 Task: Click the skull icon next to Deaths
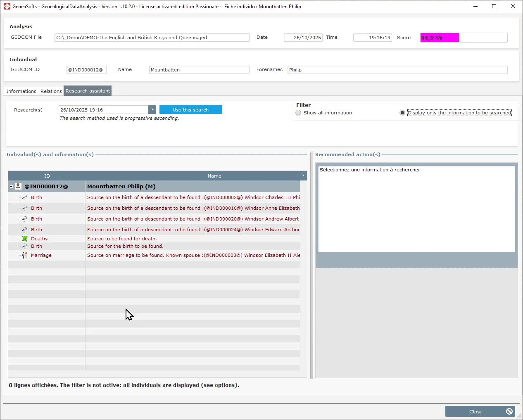pyautogui.click(x=25, y=239)
